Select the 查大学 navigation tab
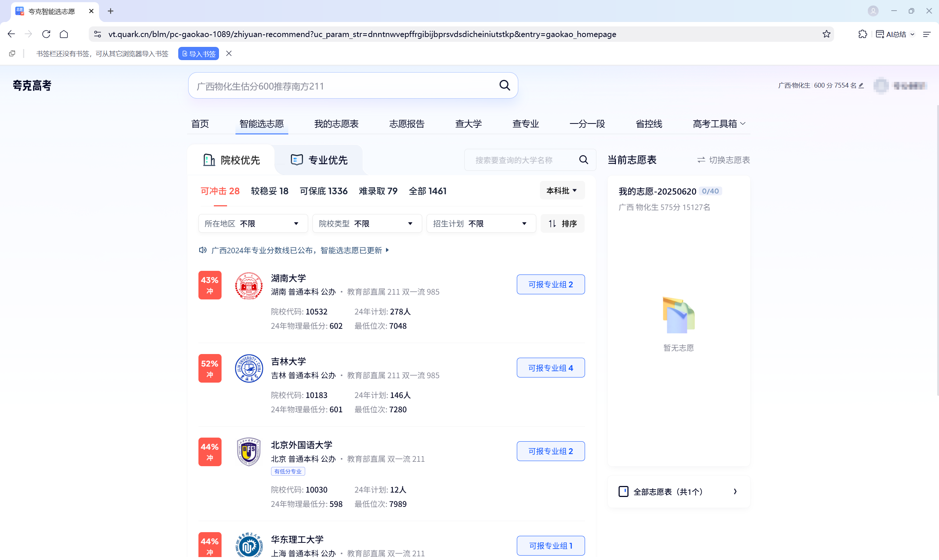Screen dimensions: 939x560 point(468,124)
